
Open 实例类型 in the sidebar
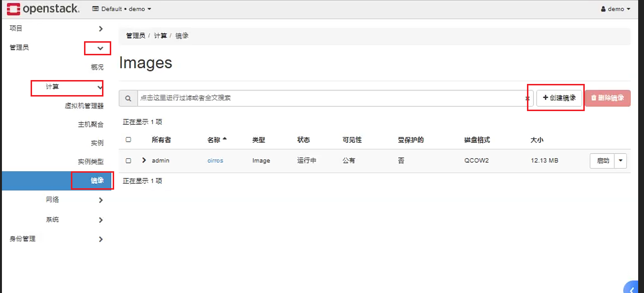(91, 162)
